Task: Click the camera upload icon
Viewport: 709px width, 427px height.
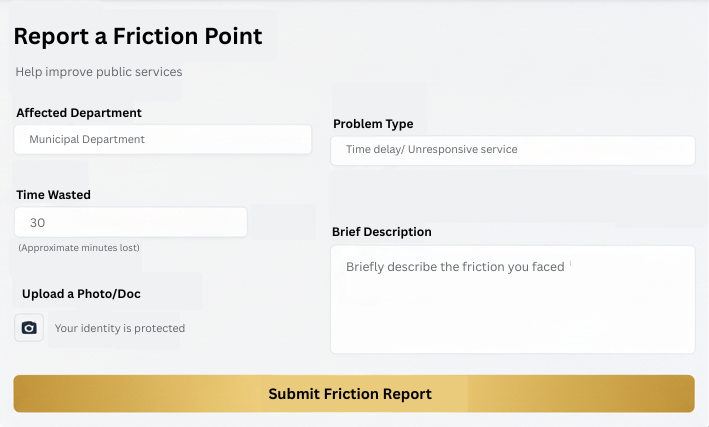Action: coord(29,328)
